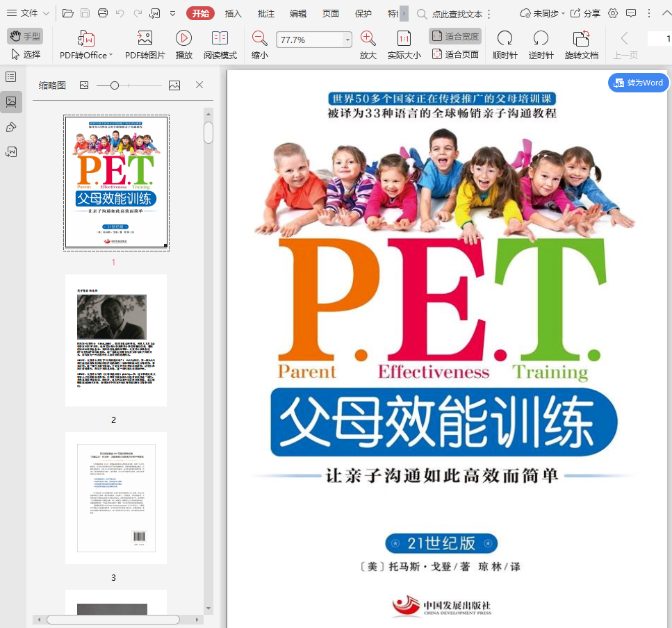Click the 77.7% zoom input field

click(x=309, y=40)
